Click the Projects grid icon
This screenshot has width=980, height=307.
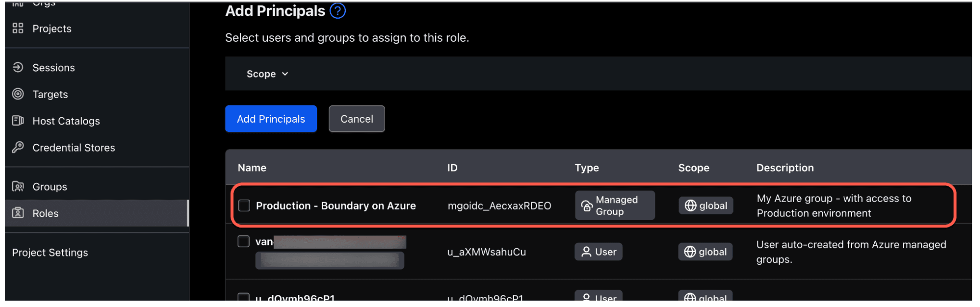click(18, 28)
